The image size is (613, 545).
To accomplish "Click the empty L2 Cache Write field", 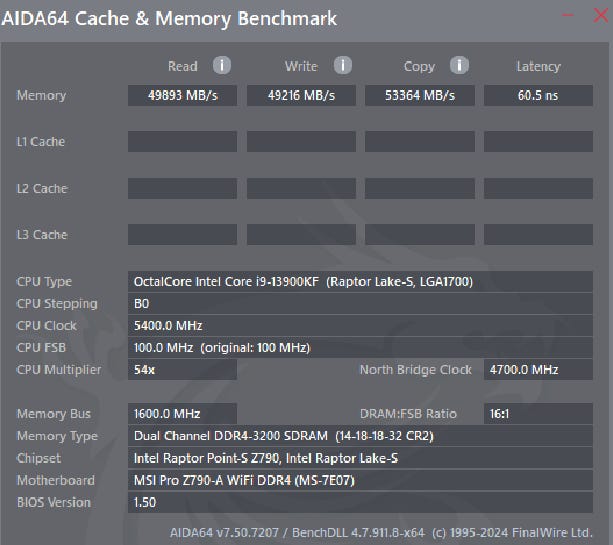I will (x=300, y=188).
